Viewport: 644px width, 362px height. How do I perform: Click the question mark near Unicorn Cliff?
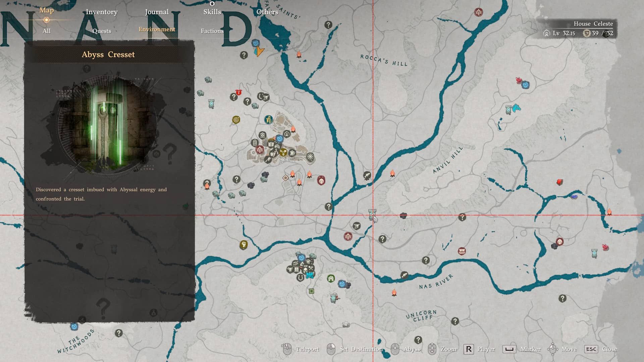pos(455,321)
